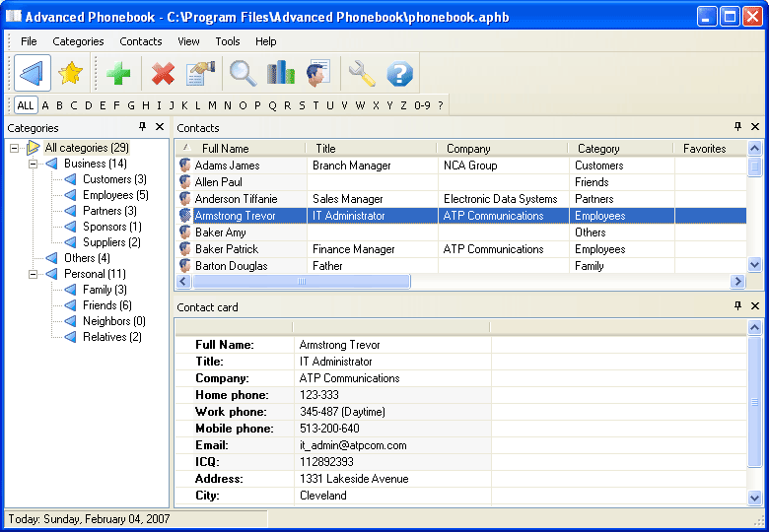Image resolution: width=769 pixels, height=532 pixels.
Task: Collapse the All categories root node
Action: click(x=14, y=148)
